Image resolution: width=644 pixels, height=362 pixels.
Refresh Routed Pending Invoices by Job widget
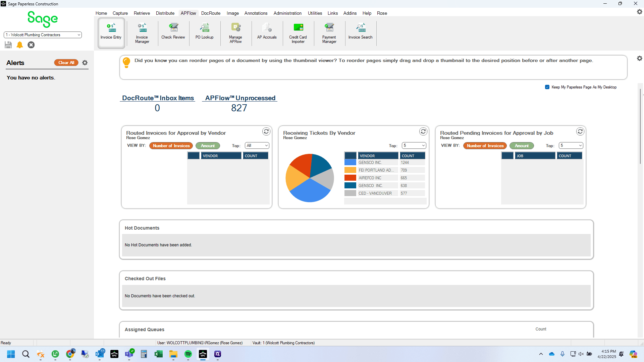580,131
